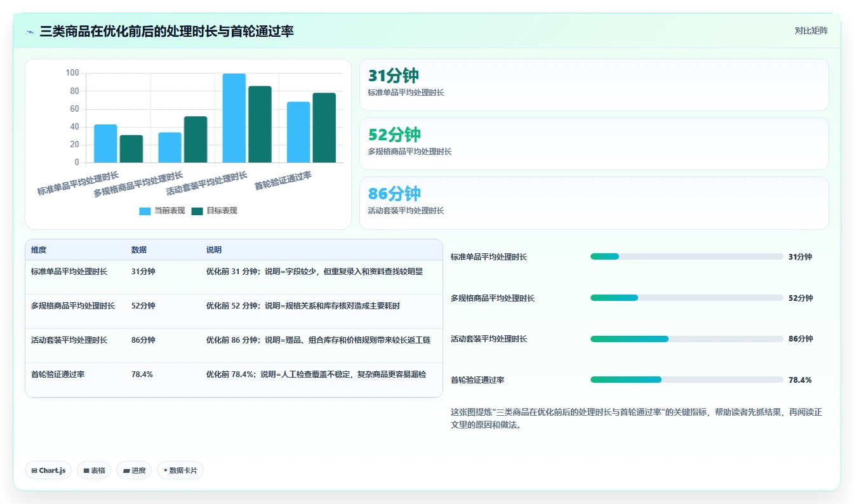The height and width of the screenshot is (504, 854).
Task: Click the 首轮验证通过率 progress bar
Action: 686,380
